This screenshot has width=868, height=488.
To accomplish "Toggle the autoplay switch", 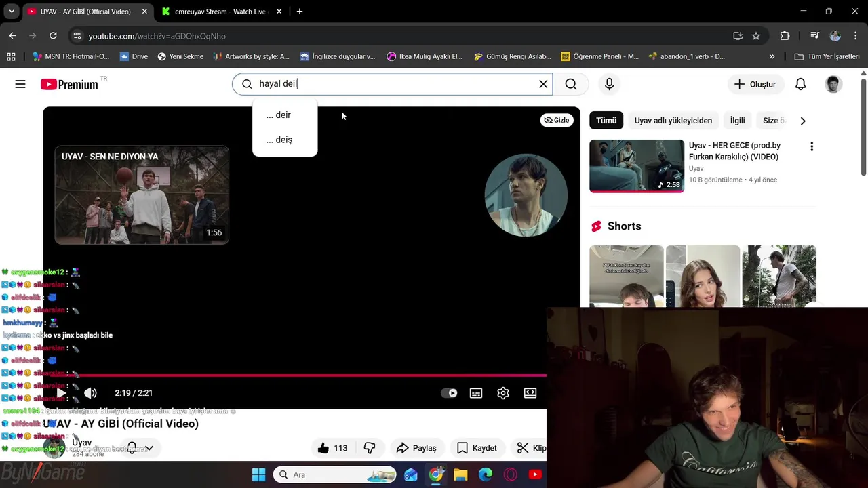I will click(449, 393).
